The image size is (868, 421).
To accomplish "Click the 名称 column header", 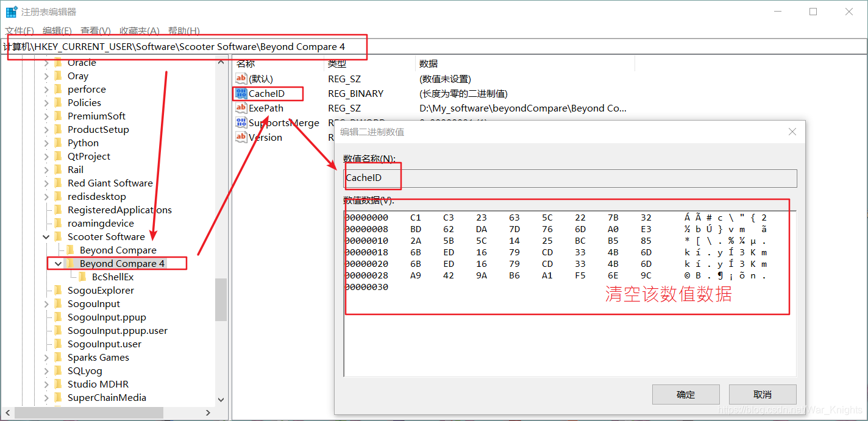I will pyautogui.click(x=246, y=63).
